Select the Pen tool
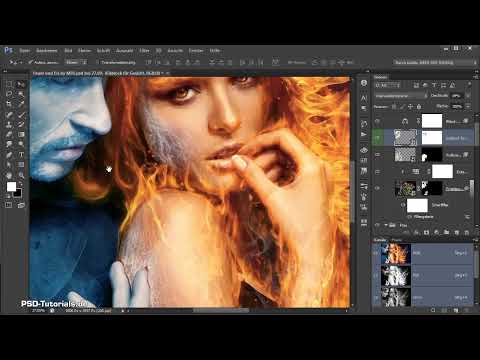 coord(9,155)
